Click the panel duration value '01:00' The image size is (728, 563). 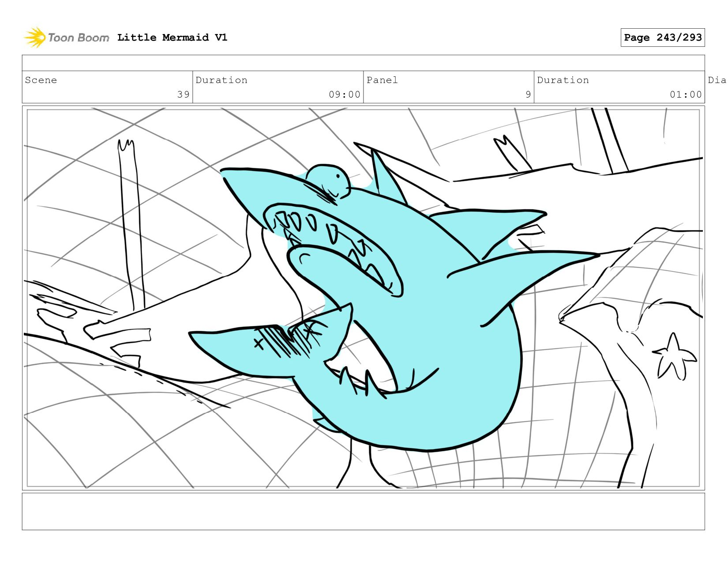(686, 94)
